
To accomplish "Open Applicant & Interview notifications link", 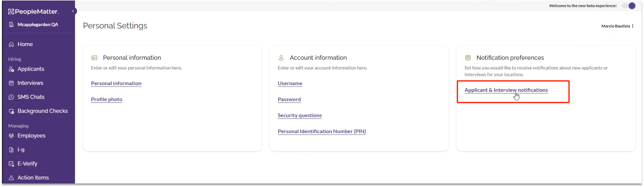I will click(x=506, y=90).
